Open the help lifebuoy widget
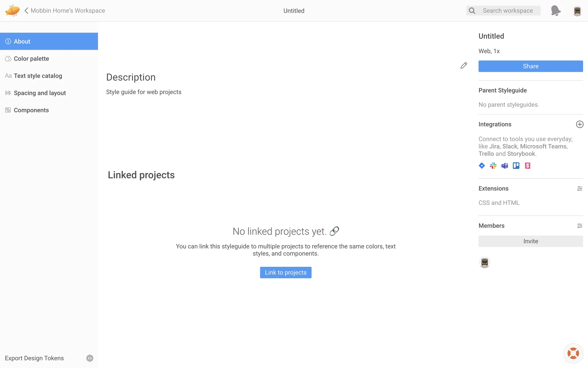 coord(573,353)
